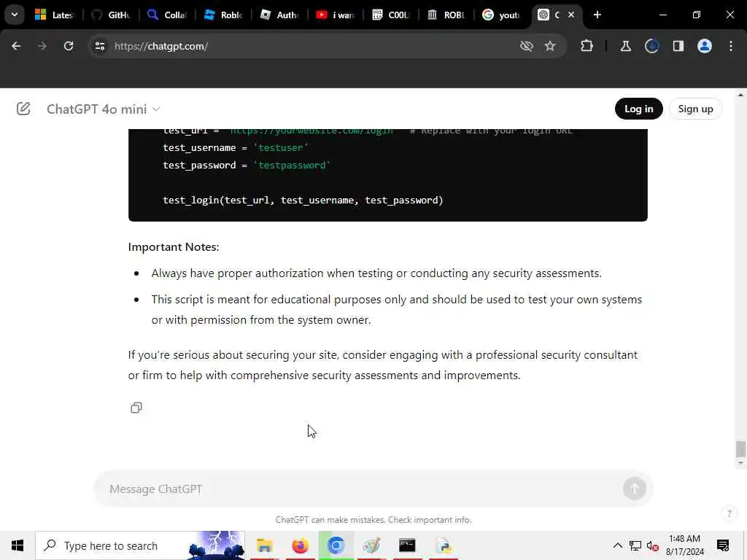Viewport: 747px width, 560px height.
Task: Open the Python app on taskbar
Action: 444,545
